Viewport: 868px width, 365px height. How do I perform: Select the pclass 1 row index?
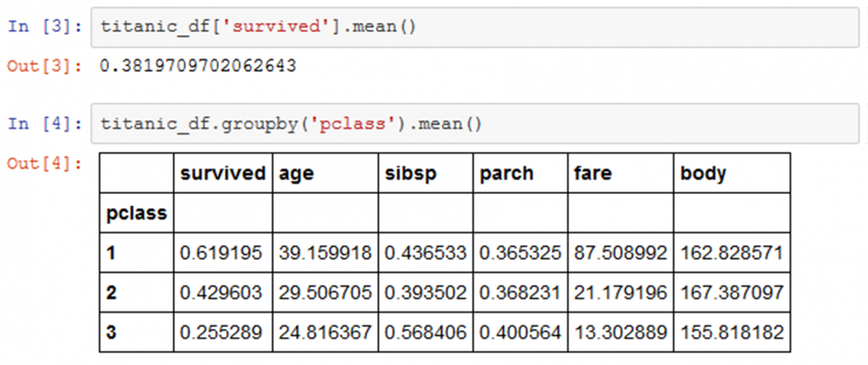point(111,254)
